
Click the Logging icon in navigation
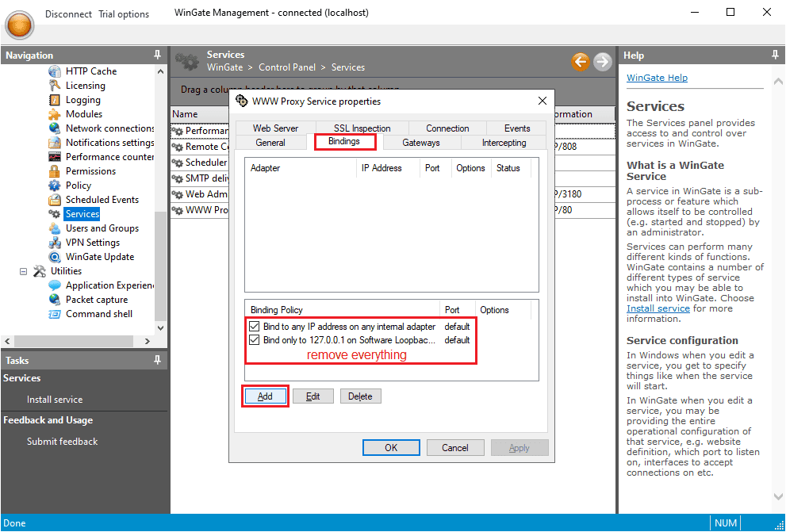point(55,100)
